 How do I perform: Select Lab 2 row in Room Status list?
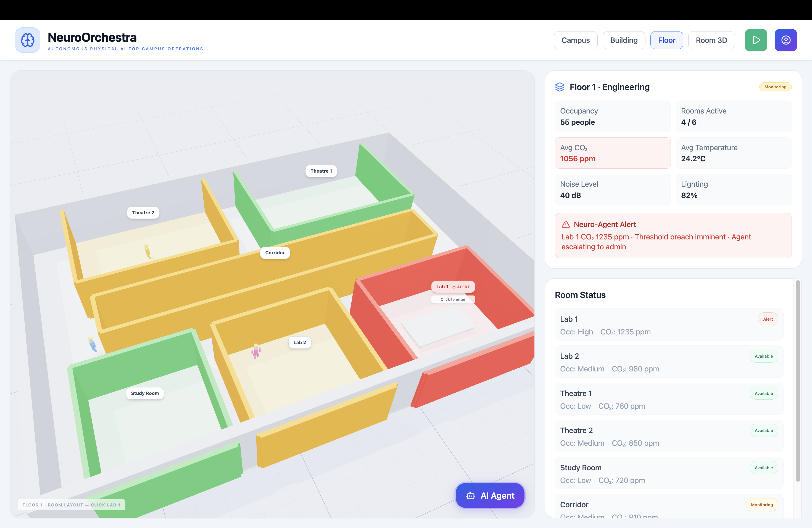coord(668,361)
